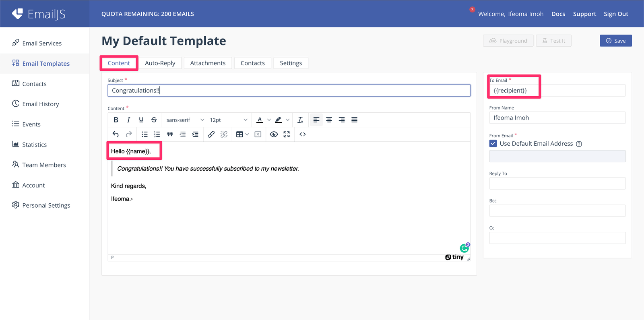Apply blockquote formatting
Viewport: 644px width, 320px height.
click(170, 134)
